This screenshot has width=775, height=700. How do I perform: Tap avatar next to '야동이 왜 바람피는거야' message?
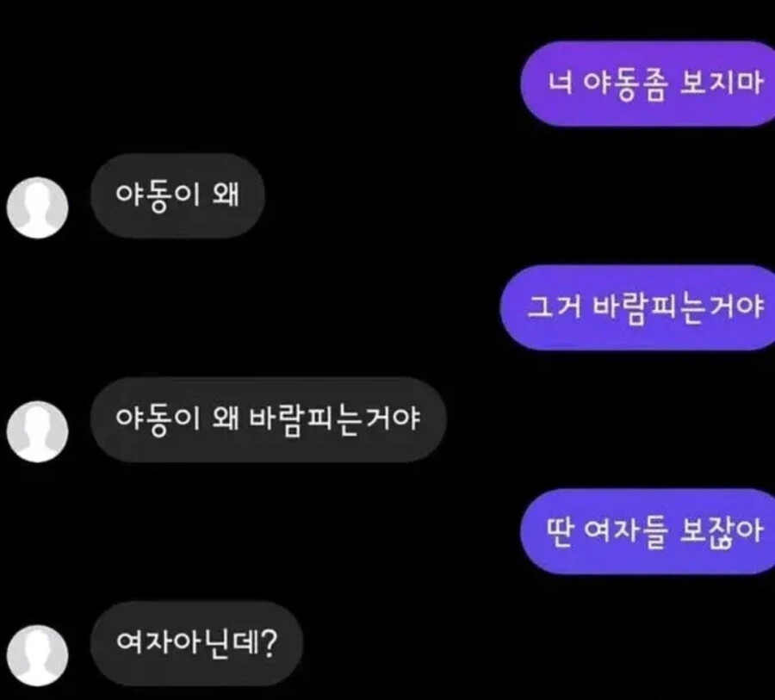click(38, 431)
